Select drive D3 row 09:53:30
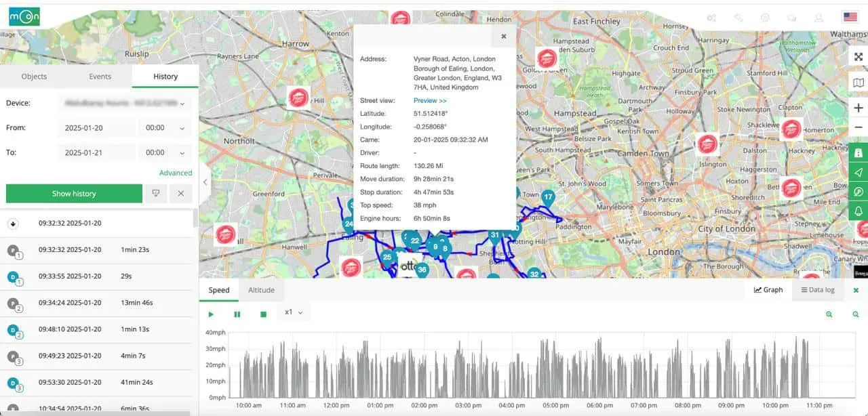 (x=97, y=382)
